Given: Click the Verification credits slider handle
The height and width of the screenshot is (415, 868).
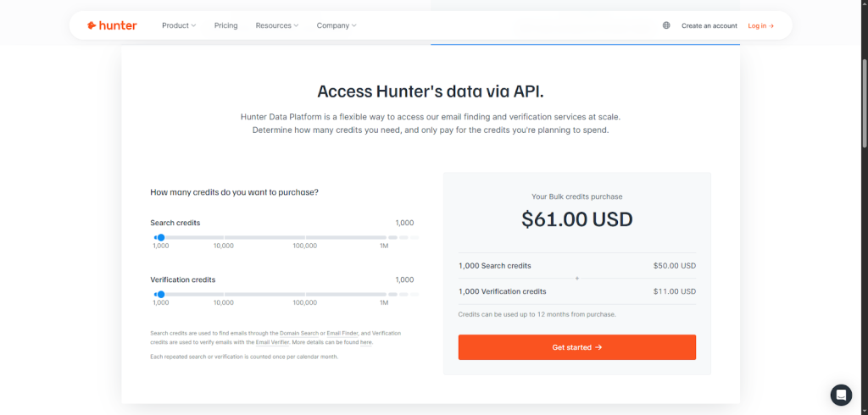Looking at the screenshot, I should (x=161, y=294).
